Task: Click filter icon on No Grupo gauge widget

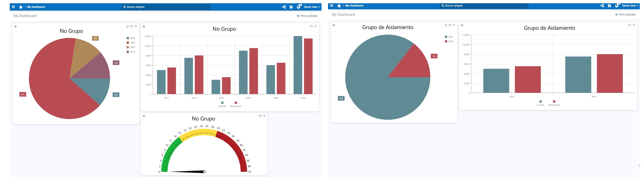Action: [x=264, y=116]
